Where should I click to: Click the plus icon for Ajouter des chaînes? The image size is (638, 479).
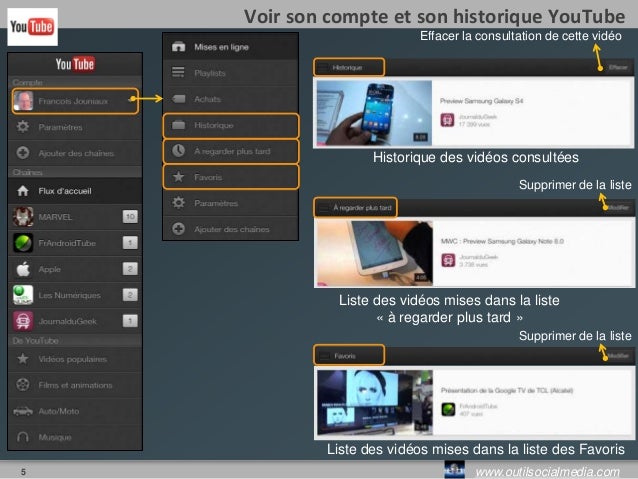[x=23, y=153]
